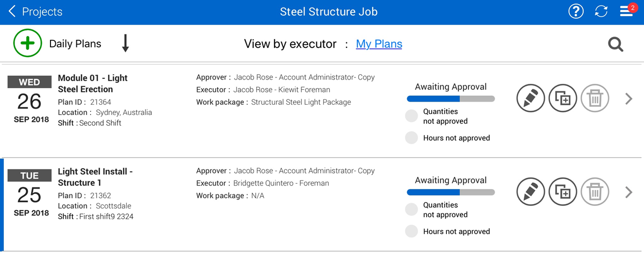The width and height of the screenshot is (644, 259).
Task: Click the sort order down arrow
Action: pyautogui.click(x=125, y=44)
